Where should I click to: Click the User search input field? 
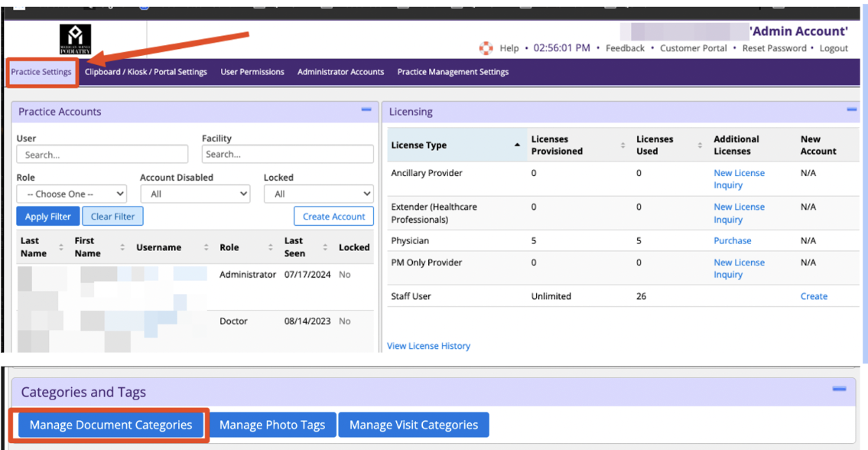coord(102,155)
